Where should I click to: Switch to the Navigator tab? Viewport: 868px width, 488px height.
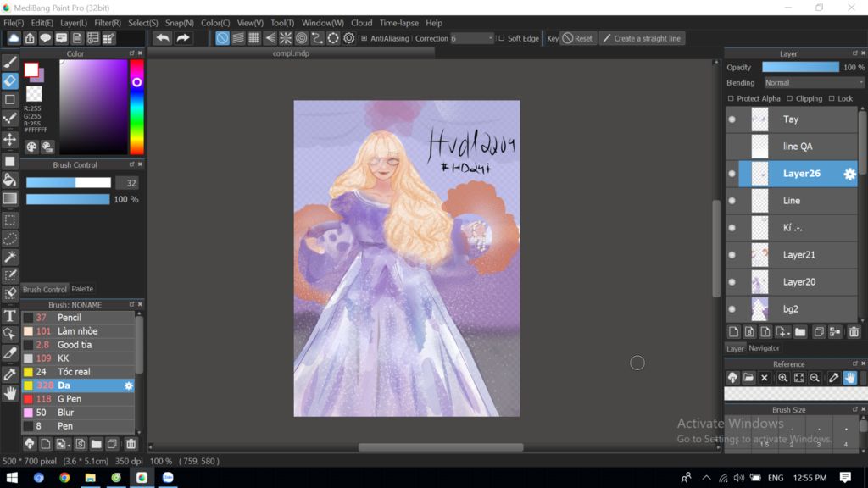tap(764, 348)
